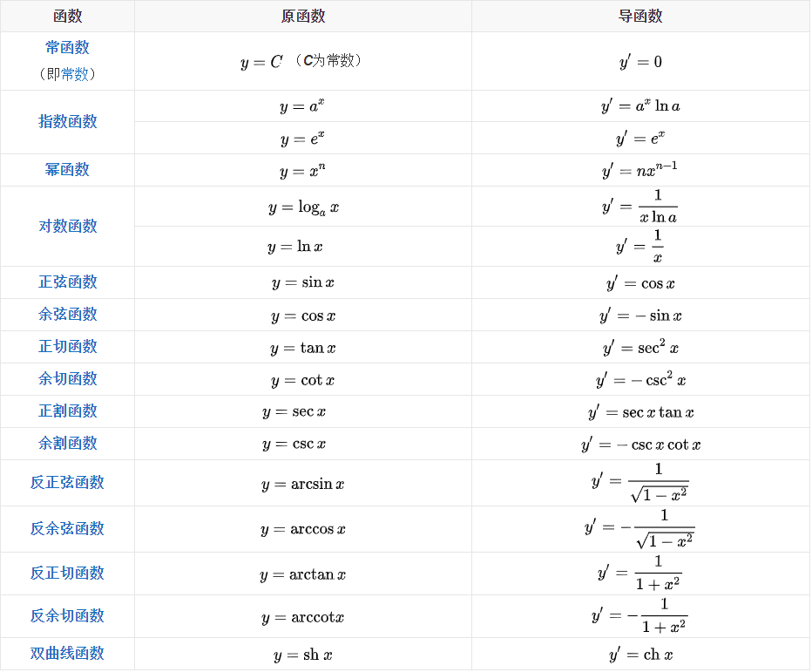Select the formula y = arccot x

coord(303,618)
